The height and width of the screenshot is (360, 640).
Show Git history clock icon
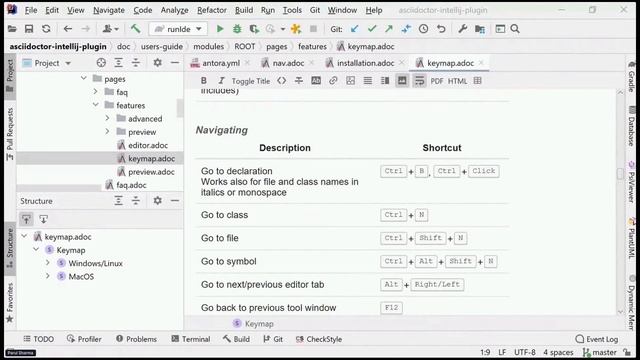(x=423, y=29)
